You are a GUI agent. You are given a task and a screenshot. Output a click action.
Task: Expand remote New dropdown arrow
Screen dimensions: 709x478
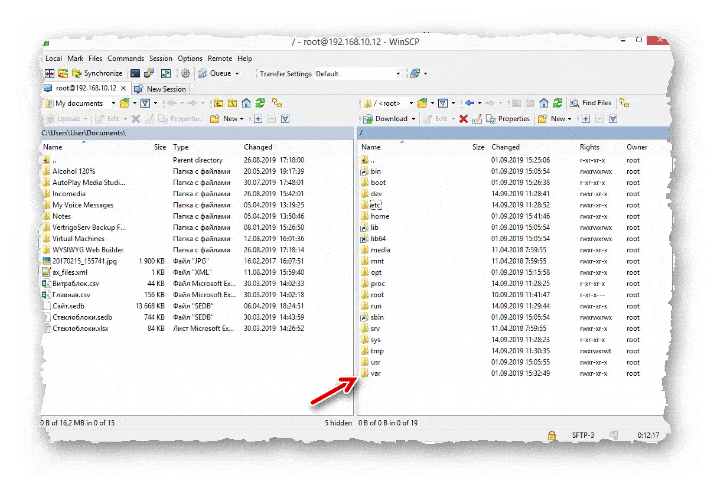click(x=569, y=119)
